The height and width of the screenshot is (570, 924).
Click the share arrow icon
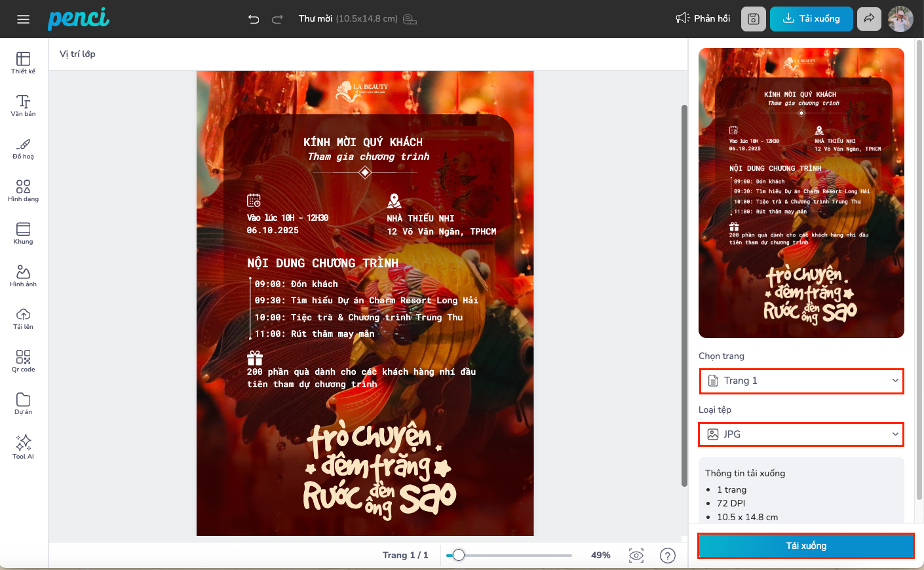click(869, 19)
